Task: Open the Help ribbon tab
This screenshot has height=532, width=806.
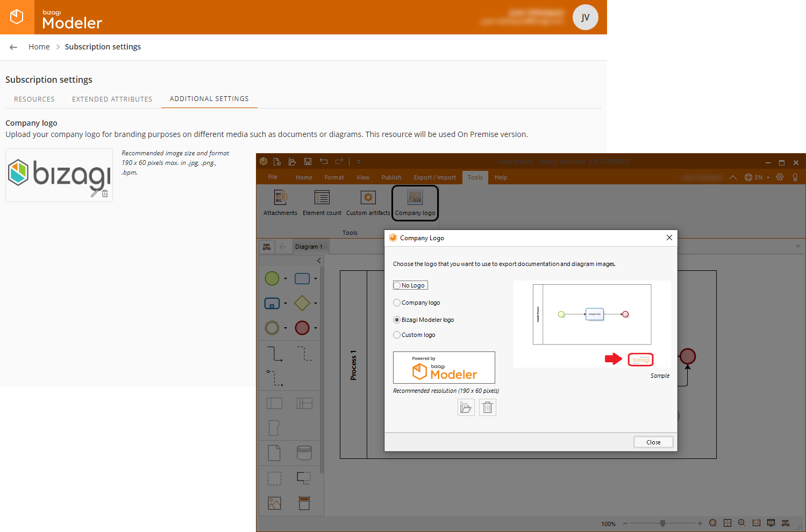Action: point(501,177)
